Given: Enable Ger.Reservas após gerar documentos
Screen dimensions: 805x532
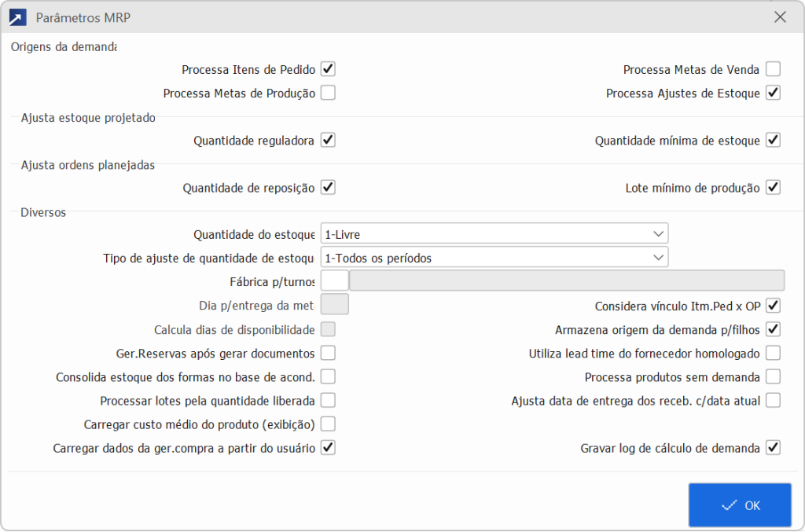Looking at the screenshot, I should pos(328,353).
